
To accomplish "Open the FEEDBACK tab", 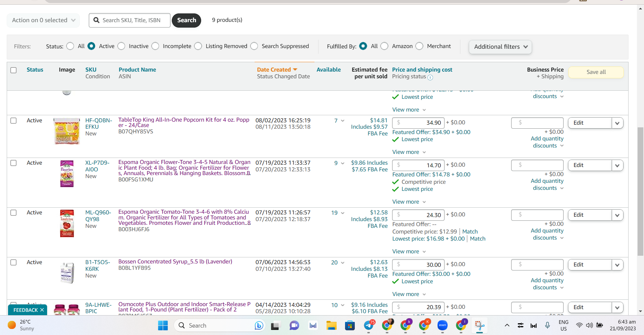I will [26, 310].
